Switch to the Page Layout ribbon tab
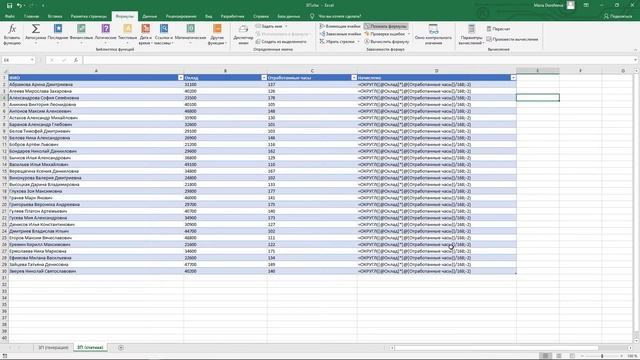Image resolution: width=640 pixels, height=360 pixels. click(x=89, y=16)
